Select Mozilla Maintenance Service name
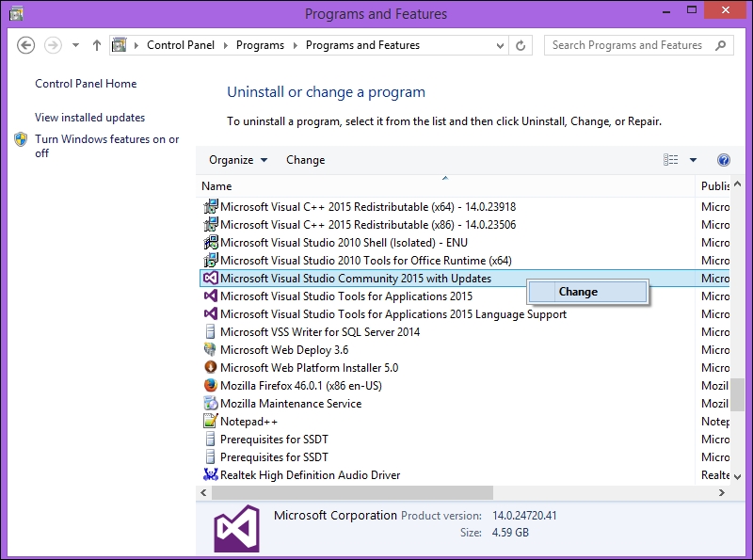 pyautogui.click(x=291, y=404)
